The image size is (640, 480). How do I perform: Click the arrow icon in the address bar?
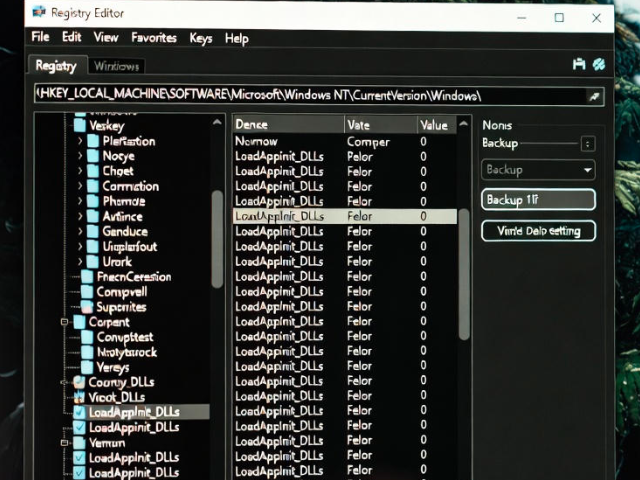[x=593, y=96]
